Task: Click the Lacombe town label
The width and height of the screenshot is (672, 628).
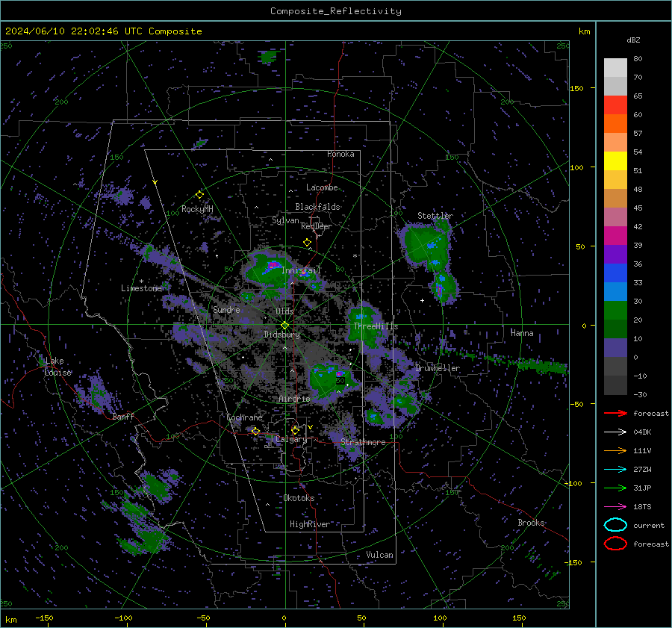Action: click(x=322, y=187)
